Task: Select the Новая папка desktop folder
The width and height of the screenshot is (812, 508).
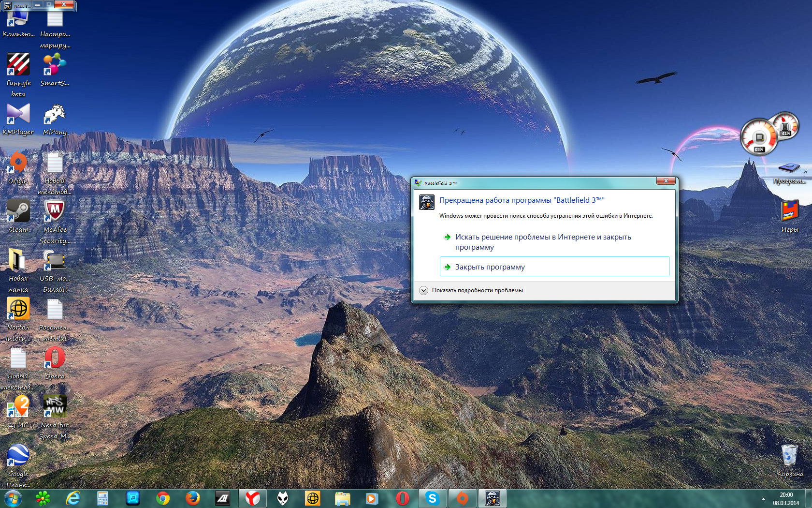Action: [x=18, y=271]
